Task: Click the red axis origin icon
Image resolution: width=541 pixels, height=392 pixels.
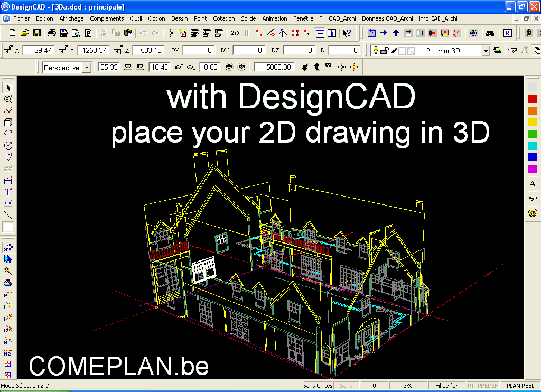Action: pos(258,33)
